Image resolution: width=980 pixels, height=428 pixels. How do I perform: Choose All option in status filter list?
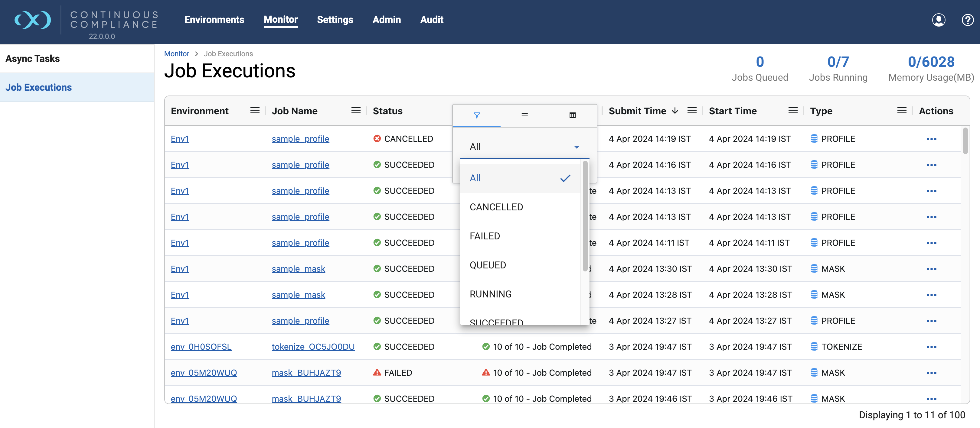coord(520,178)
